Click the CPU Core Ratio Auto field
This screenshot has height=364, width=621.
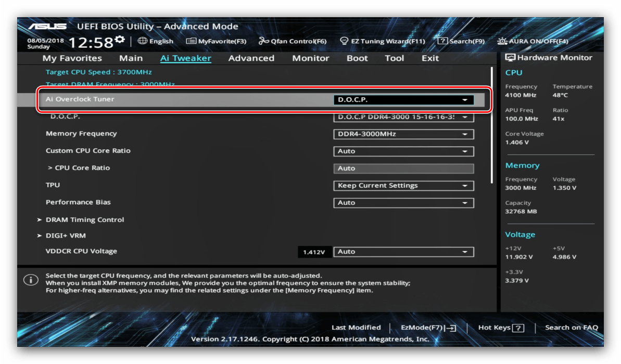tap(403, 168)
